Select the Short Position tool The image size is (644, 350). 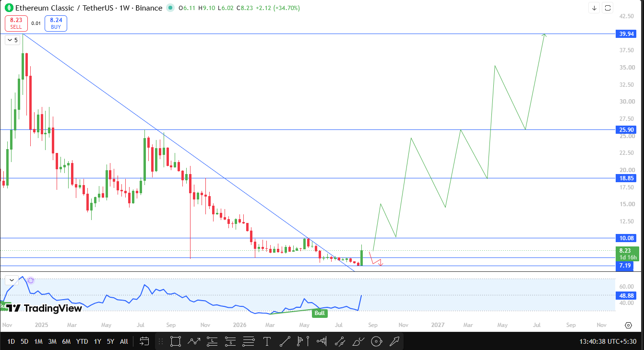click(x=230, y=341)
